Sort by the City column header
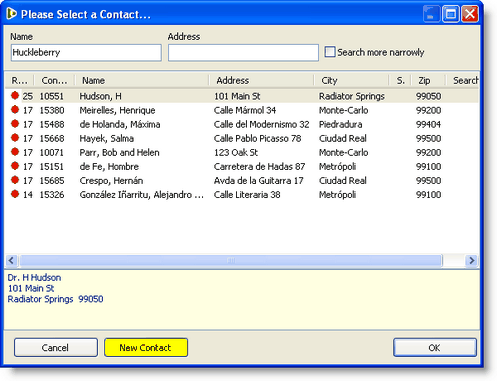The width and height of the screenshot is (497, 381). click(351, 80)
